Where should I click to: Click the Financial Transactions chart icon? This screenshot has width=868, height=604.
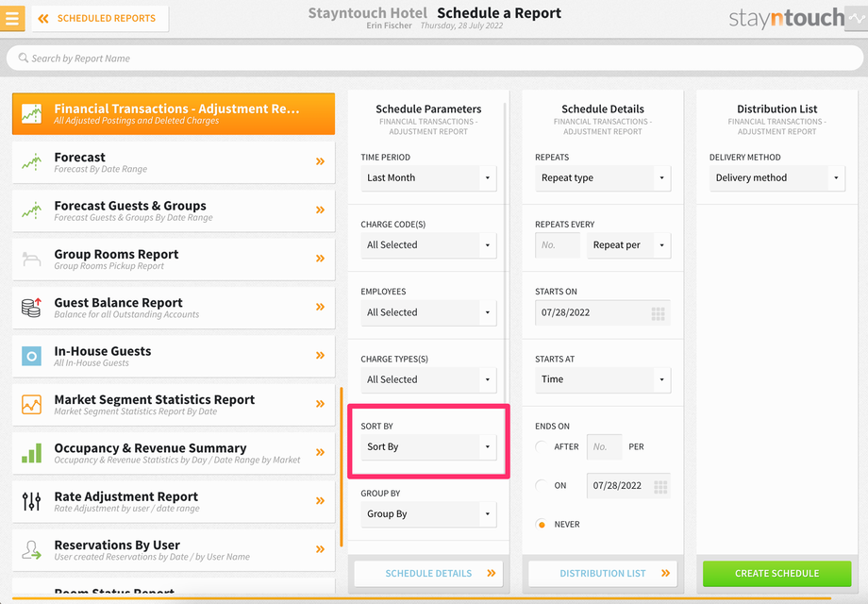coord(31,113)
